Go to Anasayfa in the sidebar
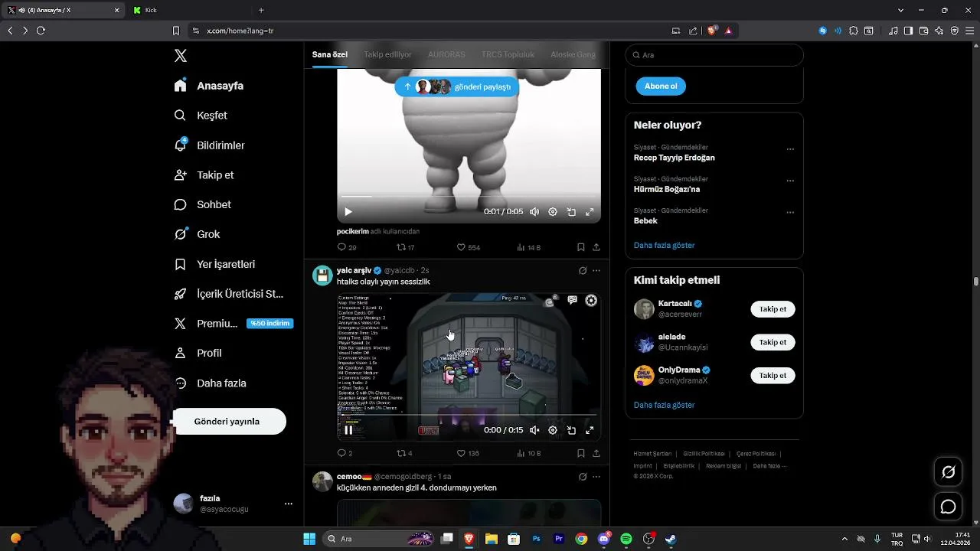The height and width of the screenshot is (551, 980). pyautogui.click(x=209, y=86)
